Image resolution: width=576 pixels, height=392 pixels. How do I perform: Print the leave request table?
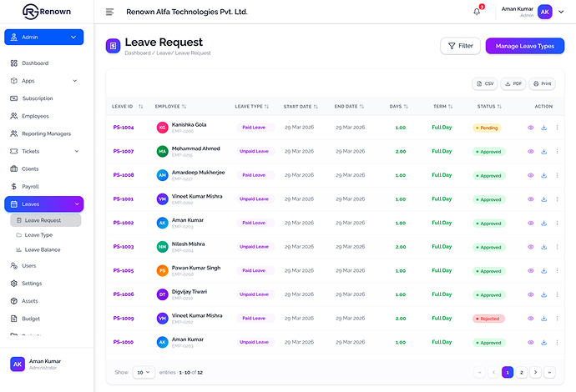click(x=543, y=83)
